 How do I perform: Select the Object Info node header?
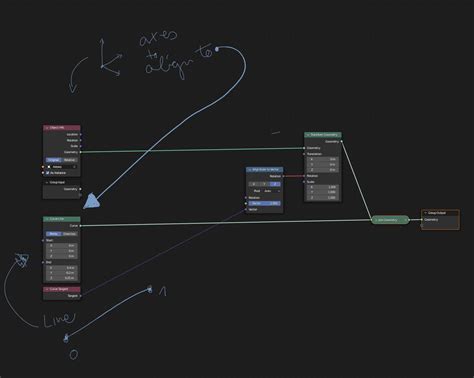point(62,128)
